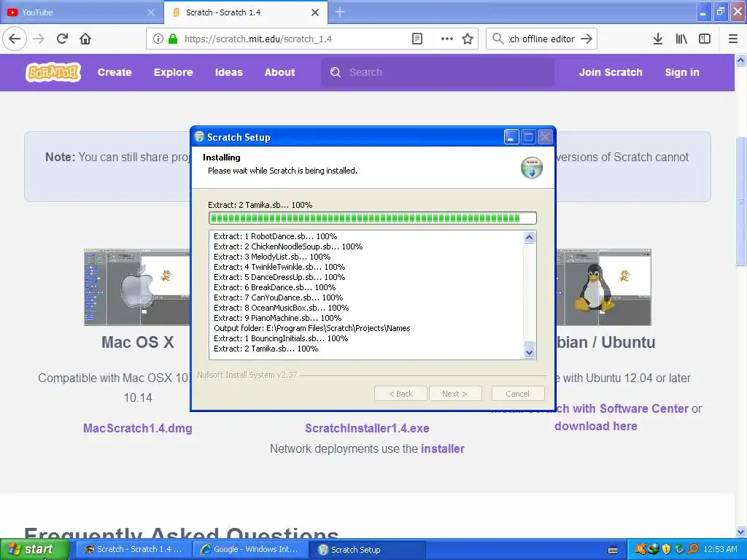Click page scrollbar up arrow
This screenshot has width=747, height=560.
click(740, 60)
